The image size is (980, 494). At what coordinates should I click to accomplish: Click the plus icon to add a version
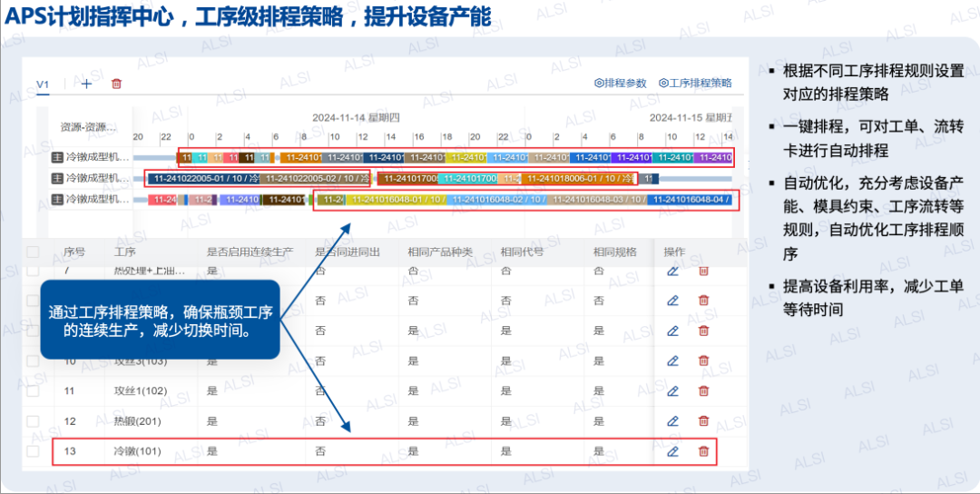coord(86,84)
